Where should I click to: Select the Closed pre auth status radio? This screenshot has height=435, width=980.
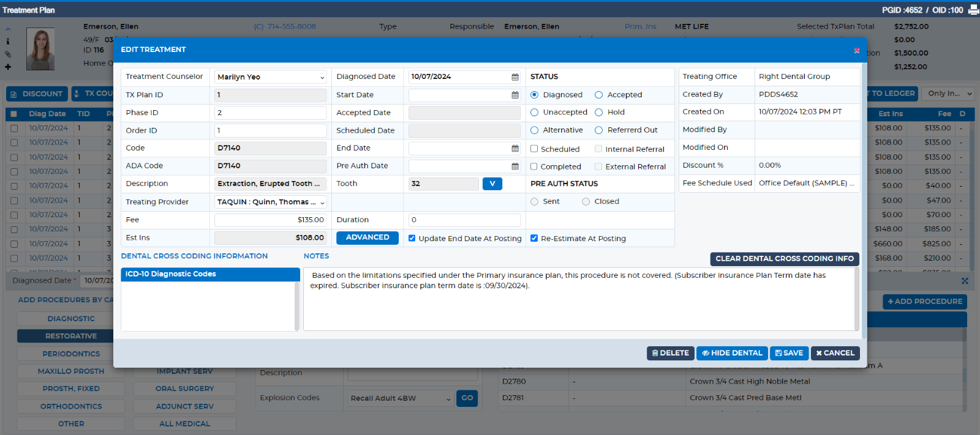click(586, 202)
